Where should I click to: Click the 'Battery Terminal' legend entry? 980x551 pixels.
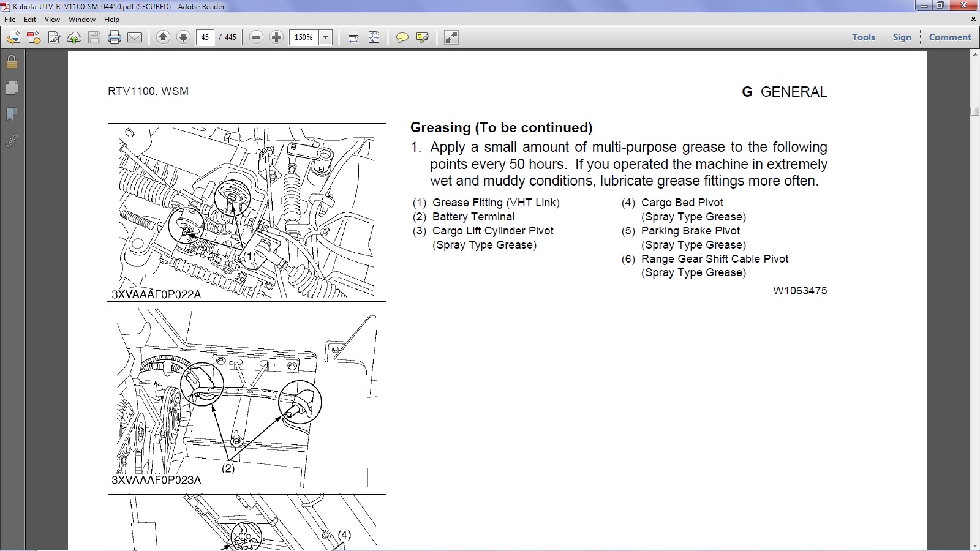pyautogui.click(x=473, y=217)
